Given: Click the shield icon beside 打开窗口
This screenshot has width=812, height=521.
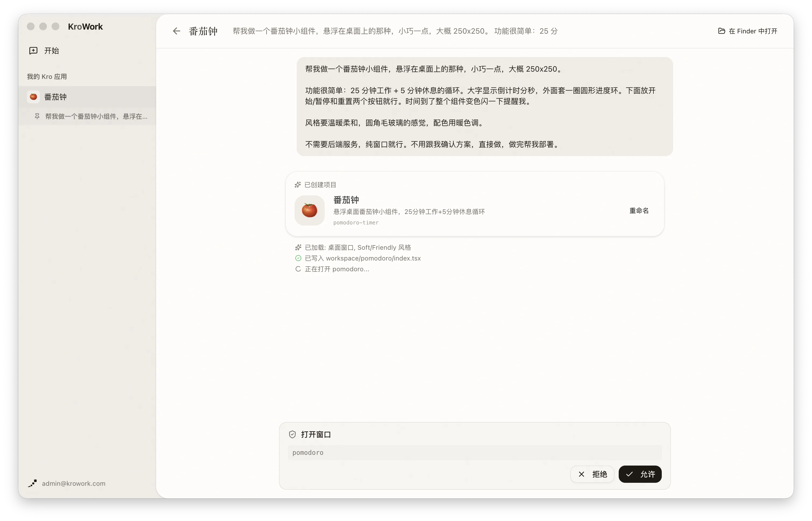Looking at the screenshot, I should tap(292, 434).
